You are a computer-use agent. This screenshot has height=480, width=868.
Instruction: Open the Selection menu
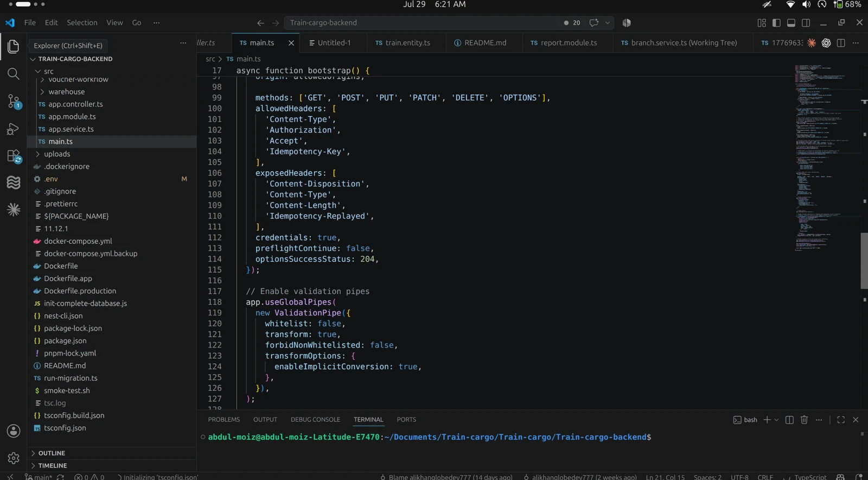82,23
